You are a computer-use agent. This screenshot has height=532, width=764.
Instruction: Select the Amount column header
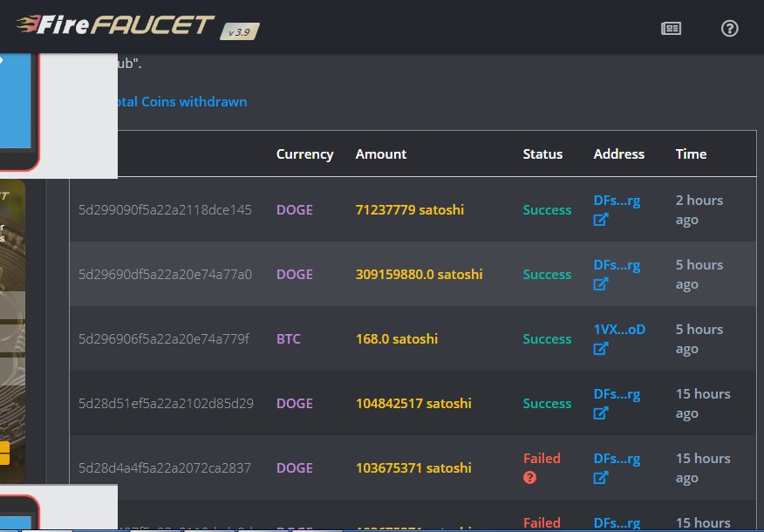380,154
